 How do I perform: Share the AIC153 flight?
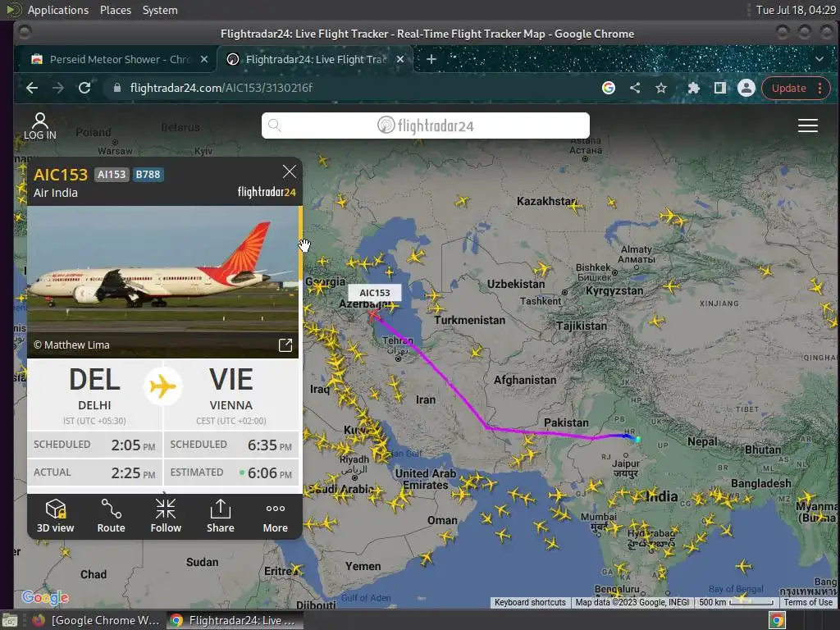point(220,516)
